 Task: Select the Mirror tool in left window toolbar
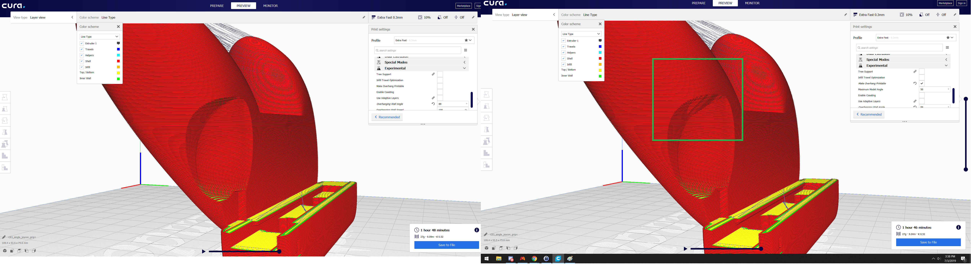pyautogui.click(x=5, y=132)
